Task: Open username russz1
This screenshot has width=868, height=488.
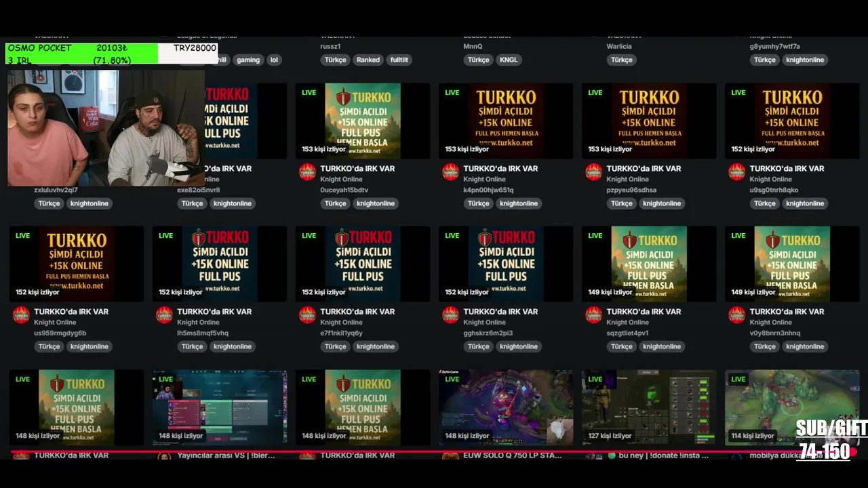Action: pos(330,47)
